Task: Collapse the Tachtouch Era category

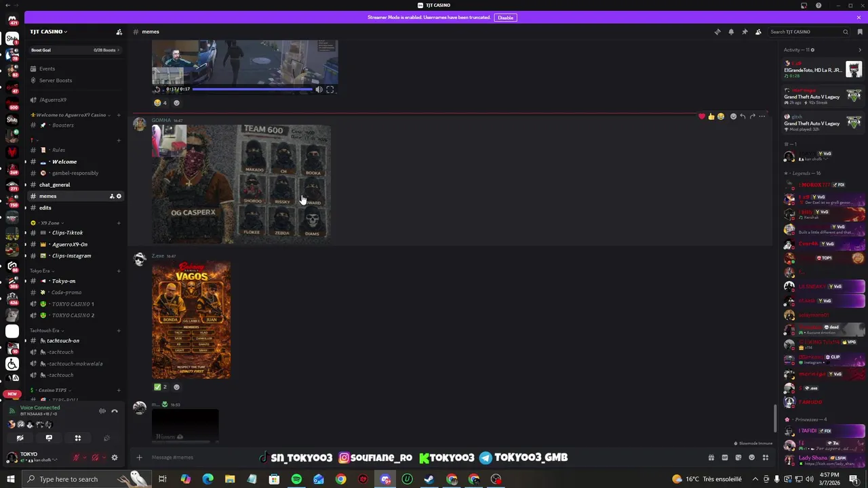Action: point(44,331)
